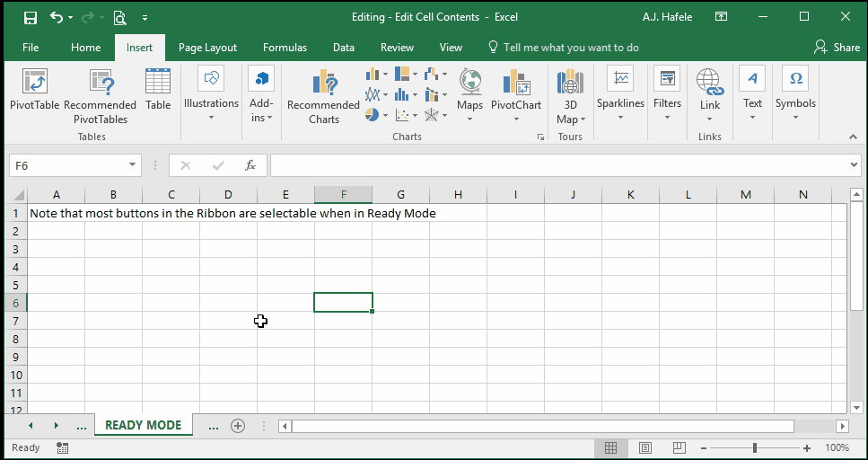Screen dimensions: 868x460
Task: Select row header 9
Action: point(16,357)
